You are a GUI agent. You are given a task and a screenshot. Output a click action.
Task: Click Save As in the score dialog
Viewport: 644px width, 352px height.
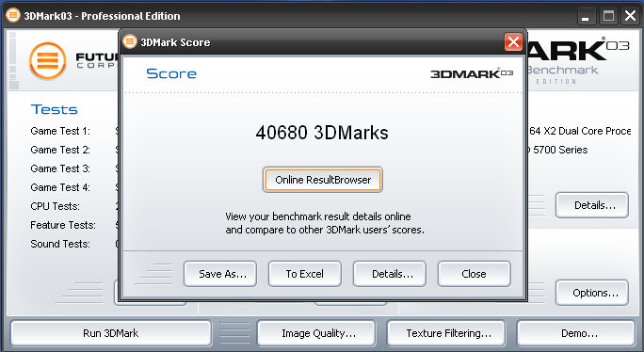(x=220, y=274)
